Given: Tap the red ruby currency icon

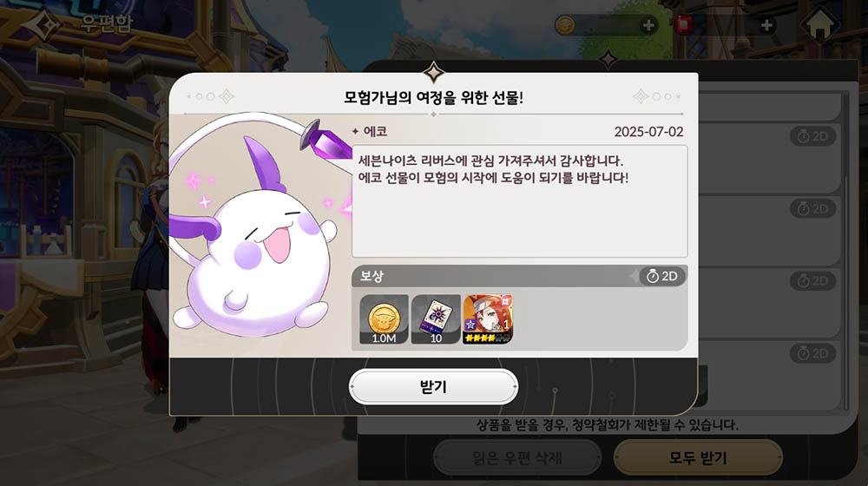Looking at the screenshot, I should pyautogui.click(x=684, y=25).
